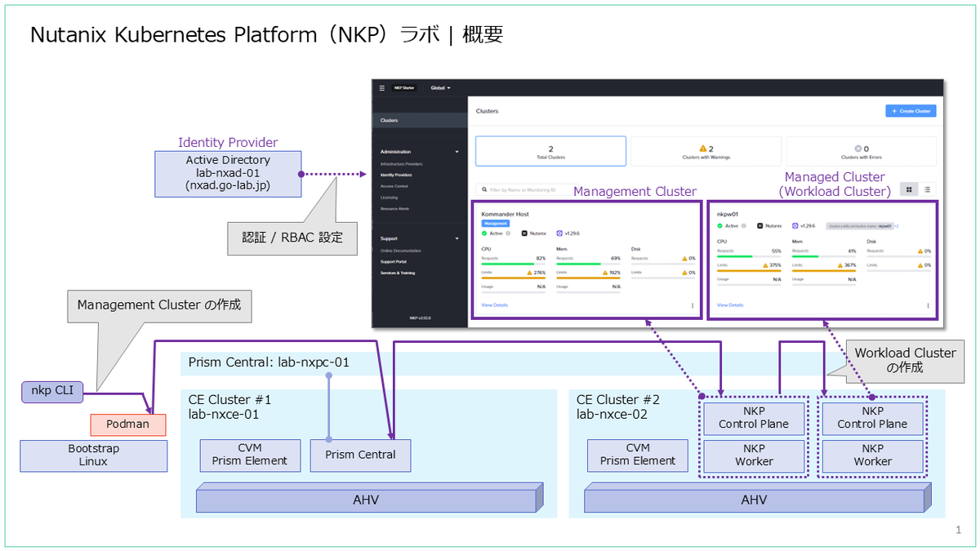Click Kommander Host CPU Requests progress bar
This screenshot has width=980, height=551.
514,264
